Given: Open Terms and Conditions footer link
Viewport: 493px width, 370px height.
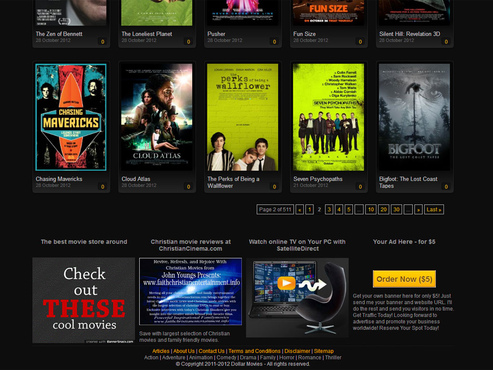Looking at the screenshot, I should pyautogui.click(x=254, y=351).
